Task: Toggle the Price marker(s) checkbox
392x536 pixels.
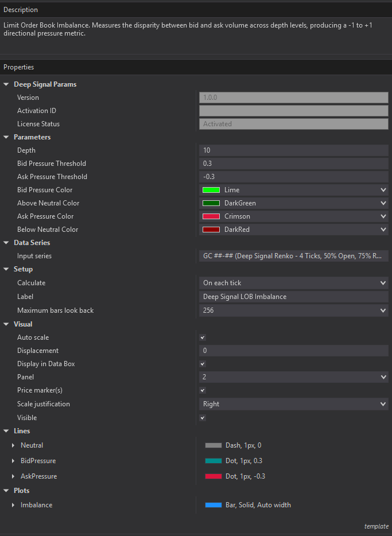Action: click(x=202, y=390)
